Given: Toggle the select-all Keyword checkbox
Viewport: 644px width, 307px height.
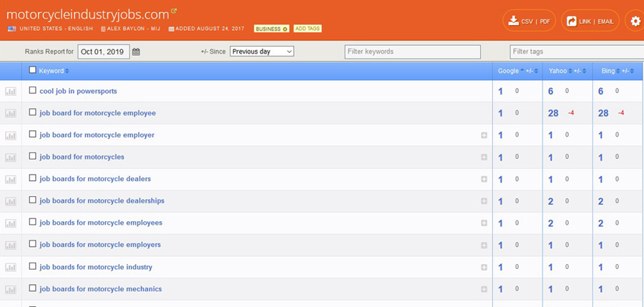Looking at the screenshot, I should click(x=32, y=70).
